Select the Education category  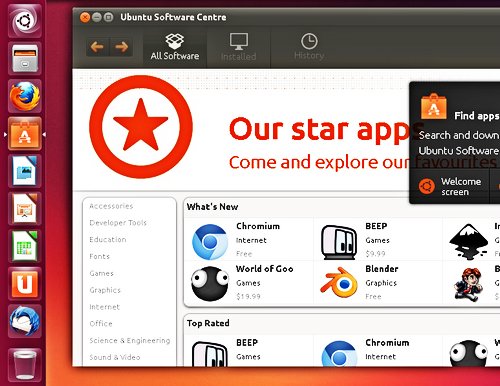pyautogui.click(x=108, y=239)
